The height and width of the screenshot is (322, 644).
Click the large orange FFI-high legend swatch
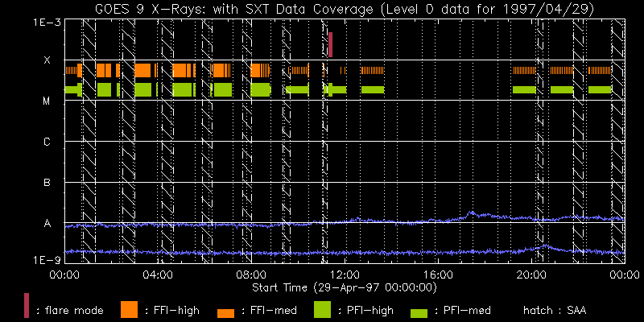pyautogui.click(x=129, y=308)
